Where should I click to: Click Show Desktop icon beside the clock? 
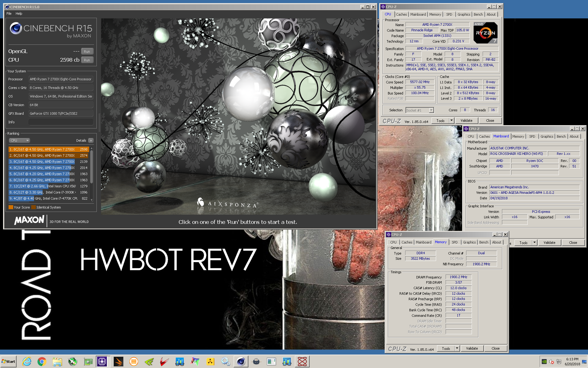coord(584,362)
